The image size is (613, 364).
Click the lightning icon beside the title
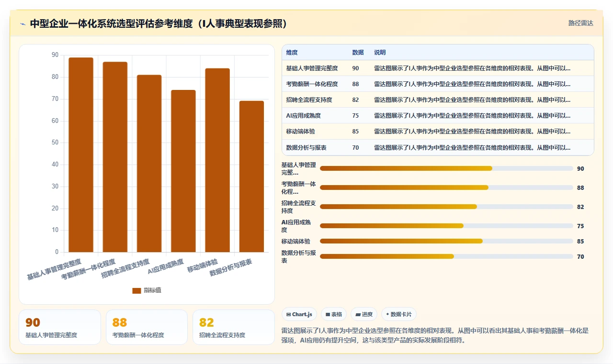coord(23,23)
